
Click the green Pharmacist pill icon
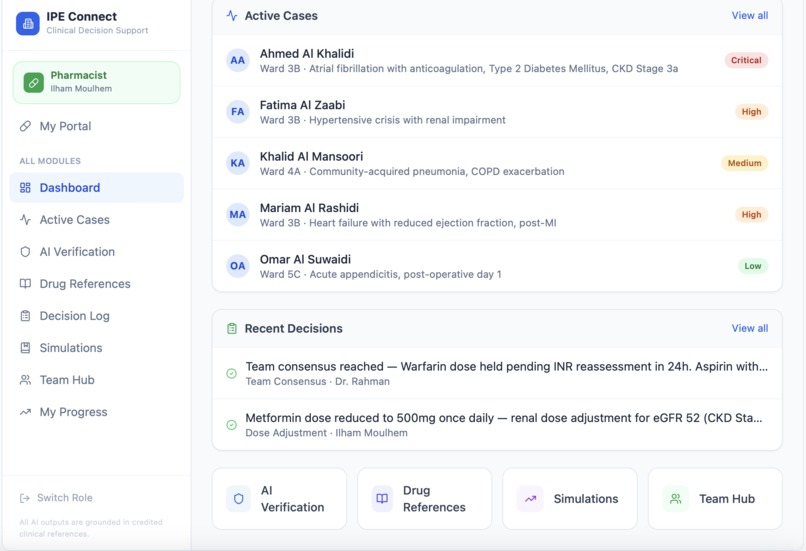click(33, 83)
